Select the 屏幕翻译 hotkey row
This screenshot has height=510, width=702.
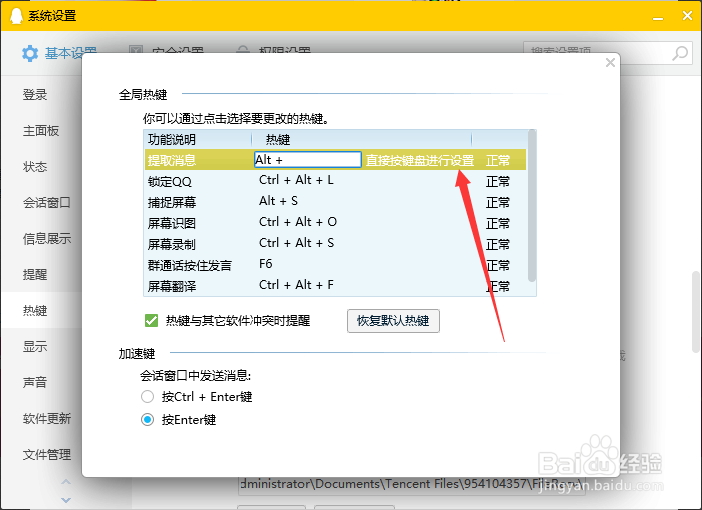click(x=335, y=285)
